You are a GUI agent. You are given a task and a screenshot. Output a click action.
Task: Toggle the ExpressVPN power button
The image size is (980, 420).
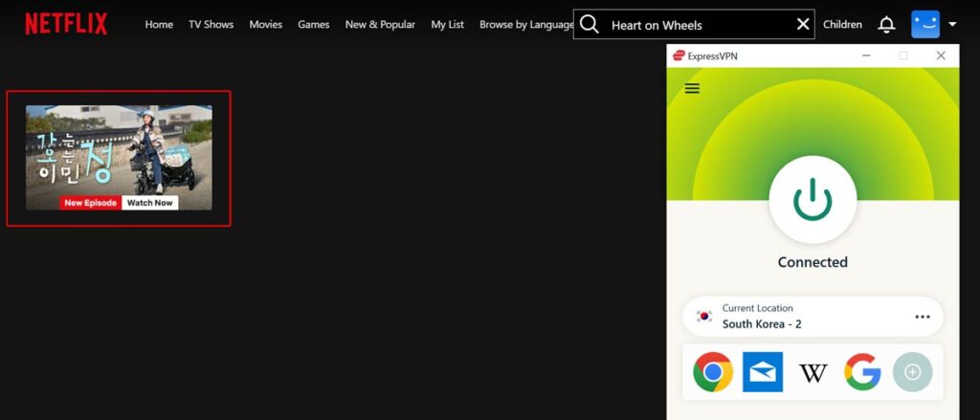(813, 199)
